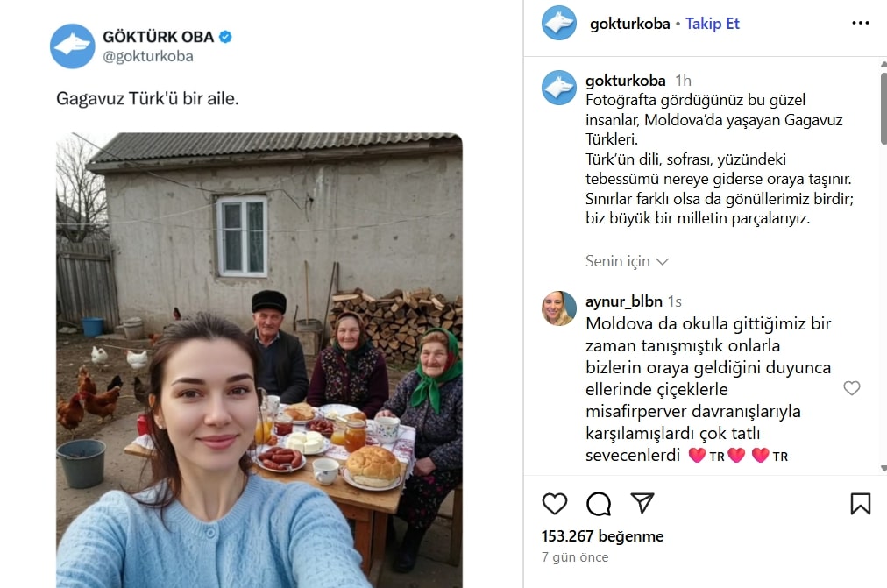Like the post with the heart icon
Viewport: 887px width, 588px height.
[x=554, y=503]
